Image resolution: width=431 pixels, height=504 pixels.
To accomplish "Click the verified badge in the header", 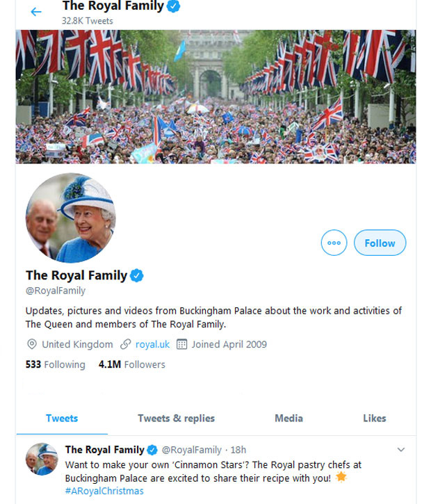I will tap(174, 6).
